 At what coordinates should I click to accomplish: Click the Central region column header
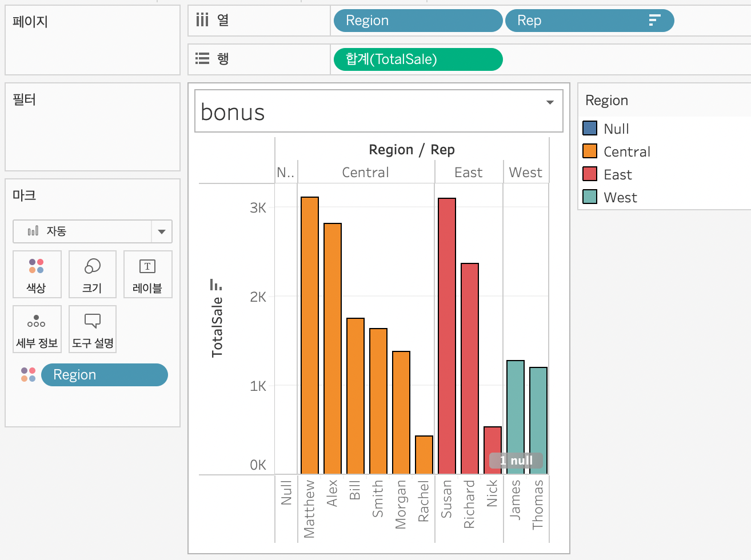pos(365,173)
